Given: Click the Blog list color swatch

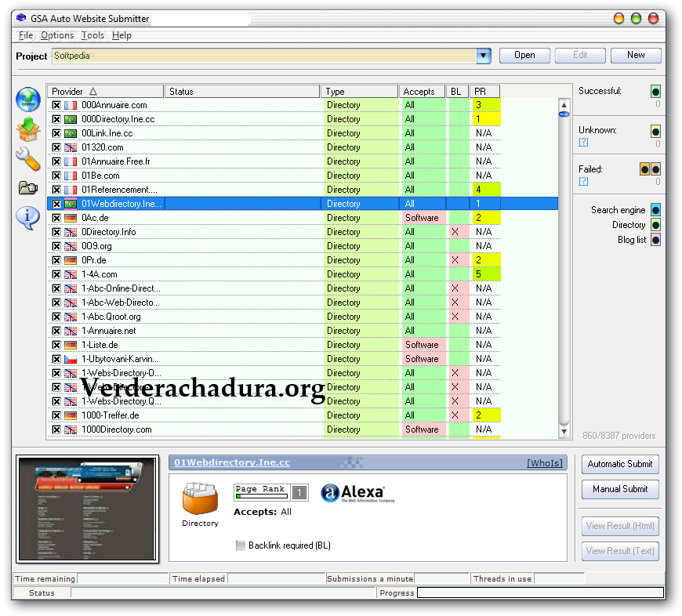Looking at the screenshot, I should (x=655, y=240).
